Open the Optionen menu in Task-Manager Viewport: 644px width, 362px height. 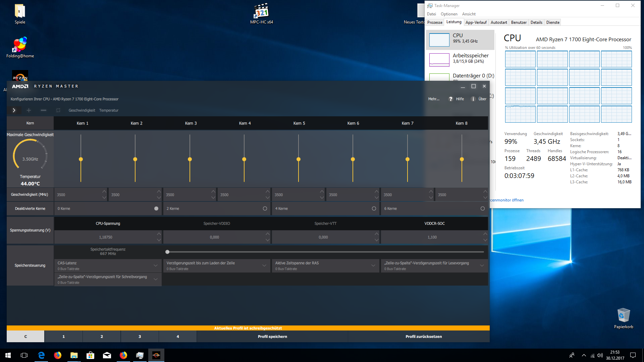tap(449, 14)
